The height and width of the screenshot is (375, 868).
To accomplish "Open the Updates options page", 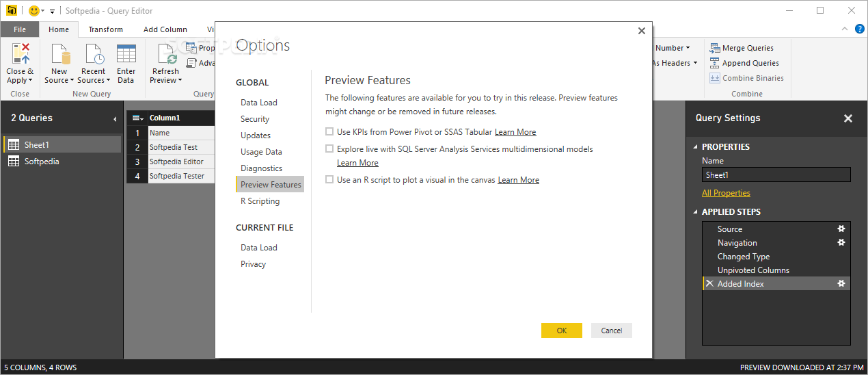I will [256, 135].
